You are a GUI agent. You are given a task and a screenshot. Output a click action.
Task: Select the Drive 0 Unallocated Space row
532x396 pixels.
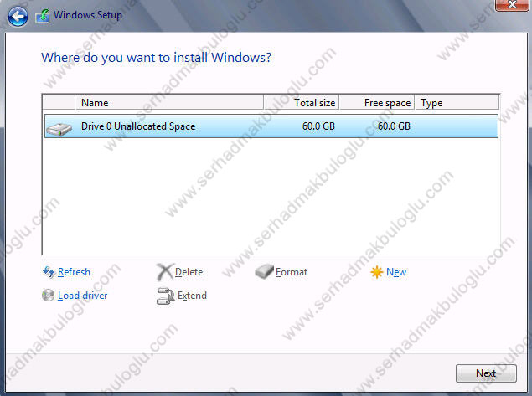click(271, 126)
